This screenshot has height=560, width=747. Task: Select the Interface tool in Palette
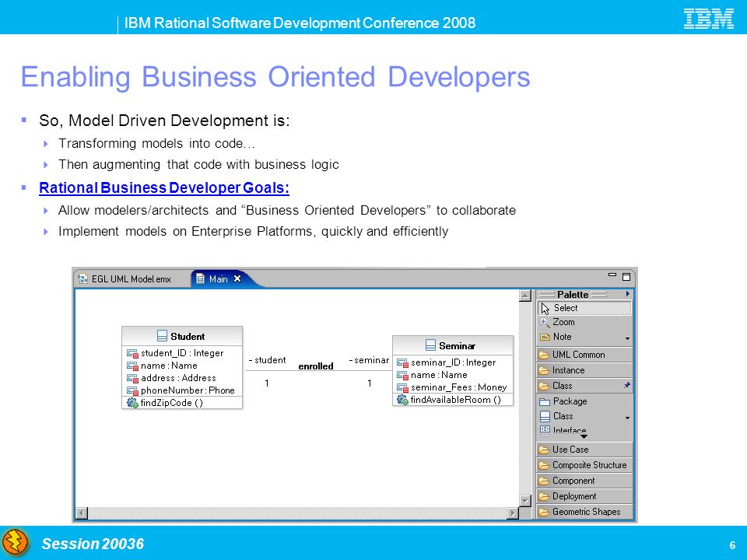[x=563, y=430]
